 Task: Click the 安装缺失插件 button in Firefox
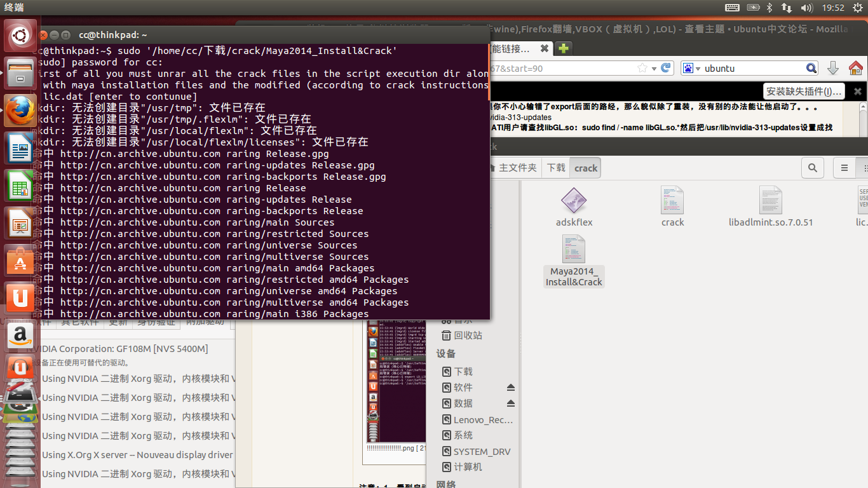pos(804,91)
